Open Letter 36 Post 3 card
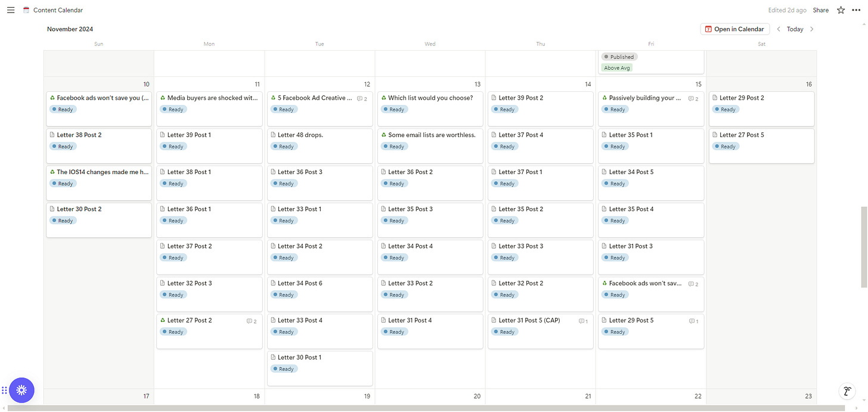The height and width of the screenshot is (412, 868). (x=320, y=183)
